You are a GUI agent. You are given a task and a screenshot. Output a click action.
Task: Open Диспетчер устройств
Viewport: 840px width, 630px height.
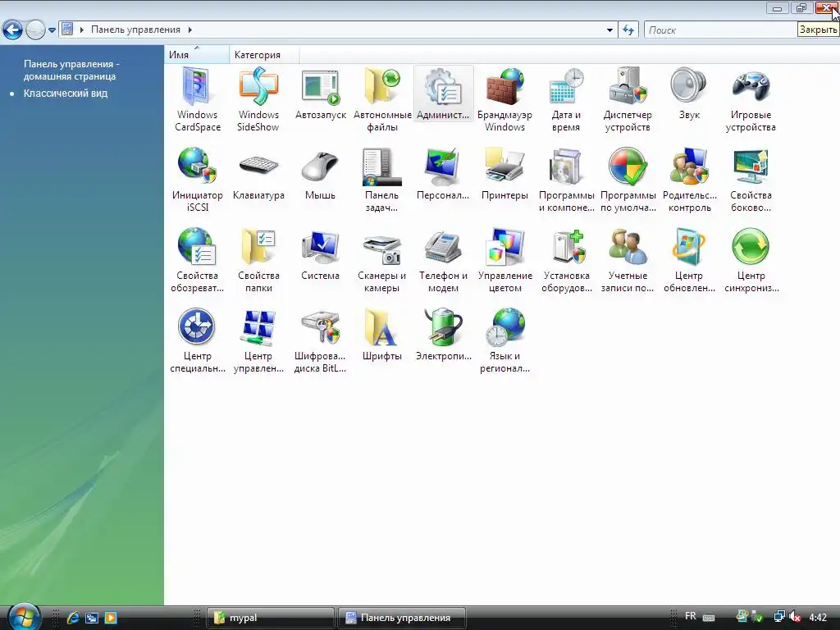pos(628,99)
